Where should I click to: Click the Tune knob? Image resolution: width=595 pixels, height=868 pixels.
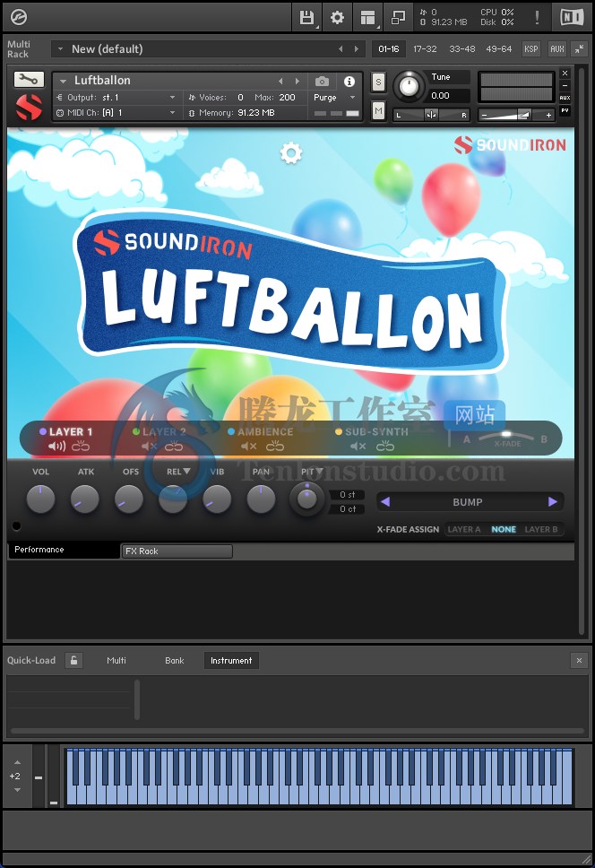409,86
